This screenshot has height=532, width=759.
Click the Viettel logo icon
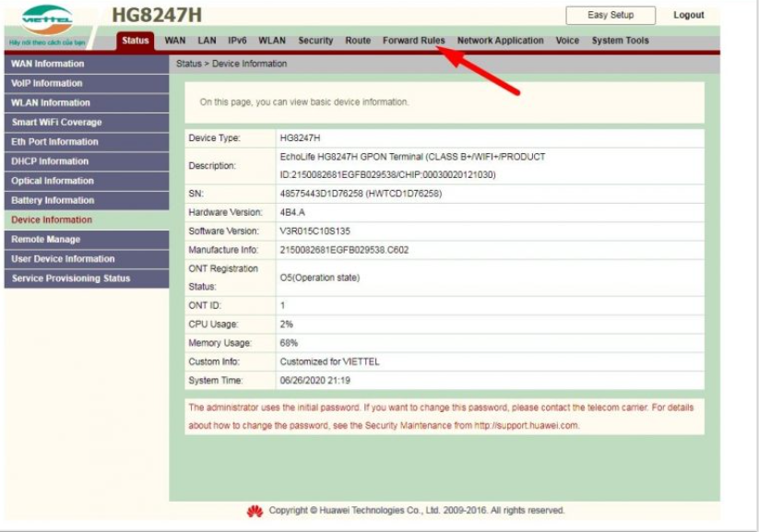(46, 20)
